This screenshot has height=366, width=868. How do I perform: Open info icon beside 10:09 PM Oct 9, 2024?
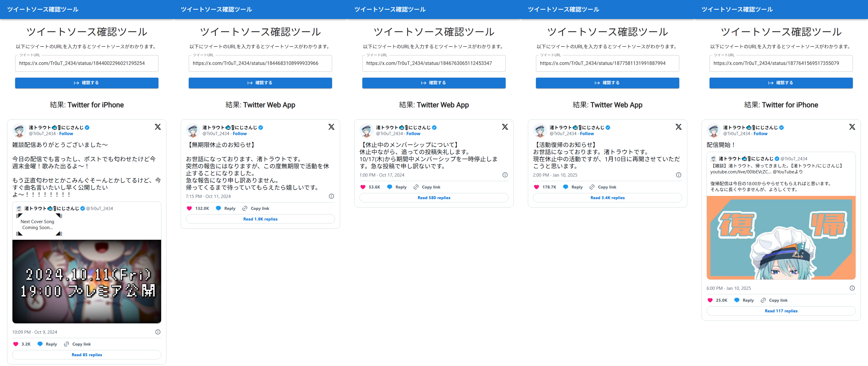click(x=158, y=332)
